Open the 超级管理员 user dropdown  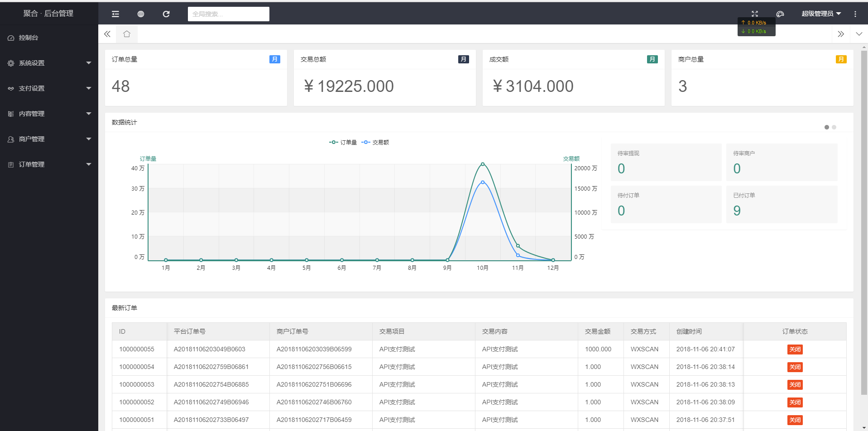coord(820,14)
